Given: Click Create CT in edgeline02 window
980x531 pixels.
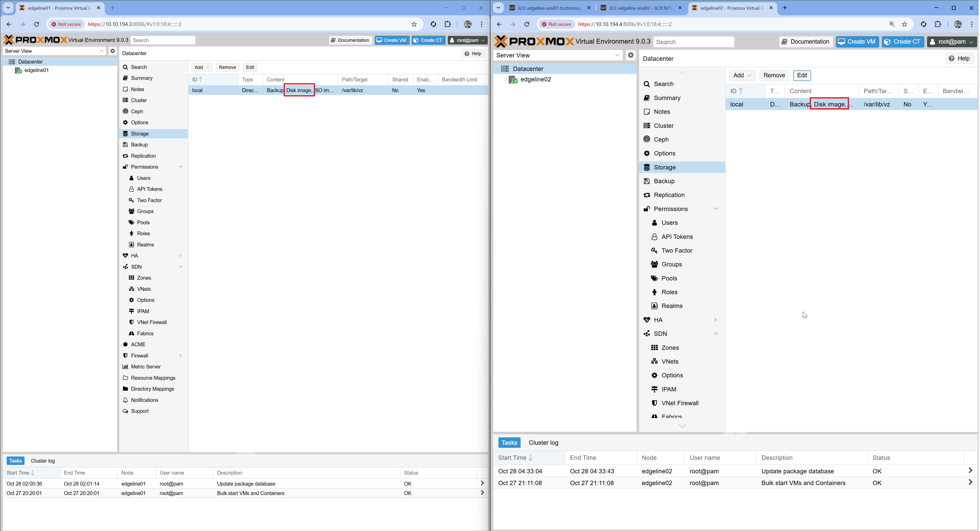Looking at the screenshot, I should (903, 42).
